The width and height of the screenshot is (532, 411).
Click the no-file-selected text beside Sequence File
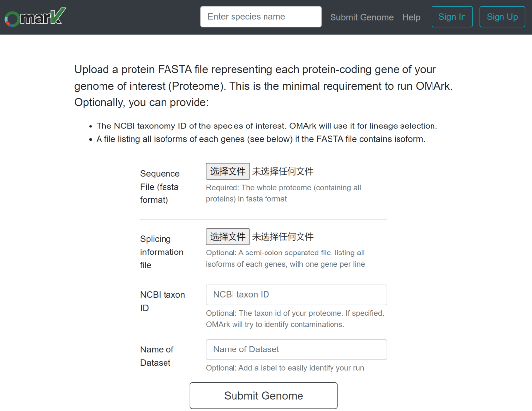pyautogui.click(x=283, y=171)
